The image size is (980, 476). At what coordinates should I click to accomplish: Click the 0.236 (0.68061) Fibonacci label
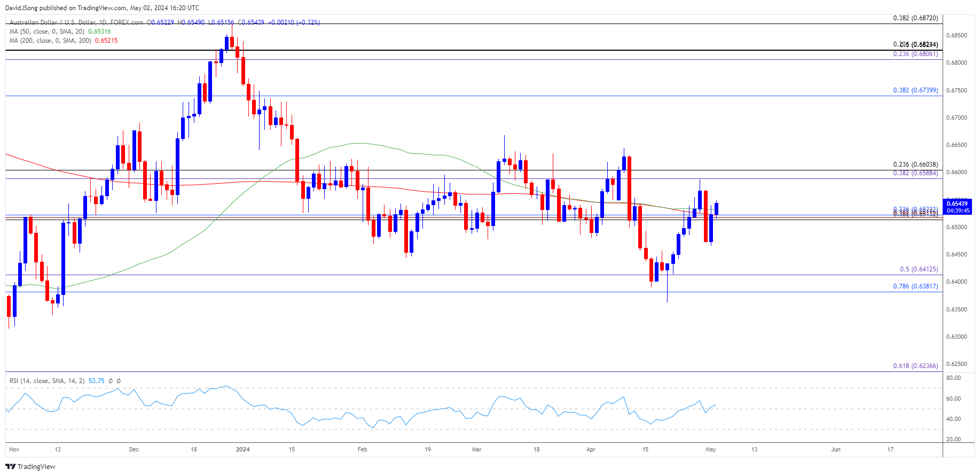coord(915,54)
